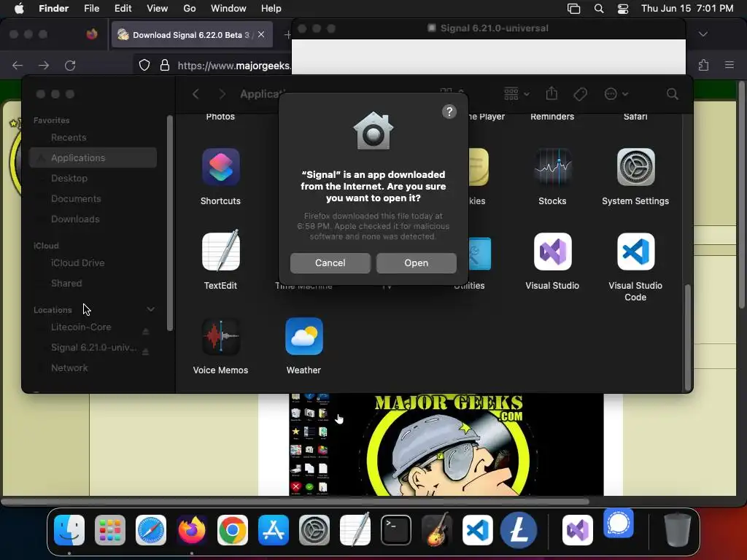Open Signal from the Dock
Viewport: 747px width, 560px height.
click(x=619, y=524)
